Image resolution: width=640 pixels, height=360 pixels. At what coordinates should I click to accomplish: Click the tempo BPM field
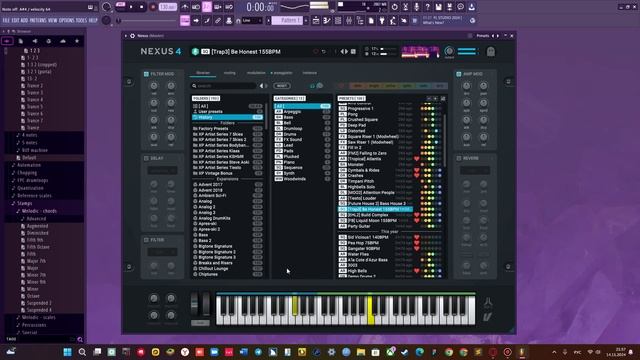[167, 7]
